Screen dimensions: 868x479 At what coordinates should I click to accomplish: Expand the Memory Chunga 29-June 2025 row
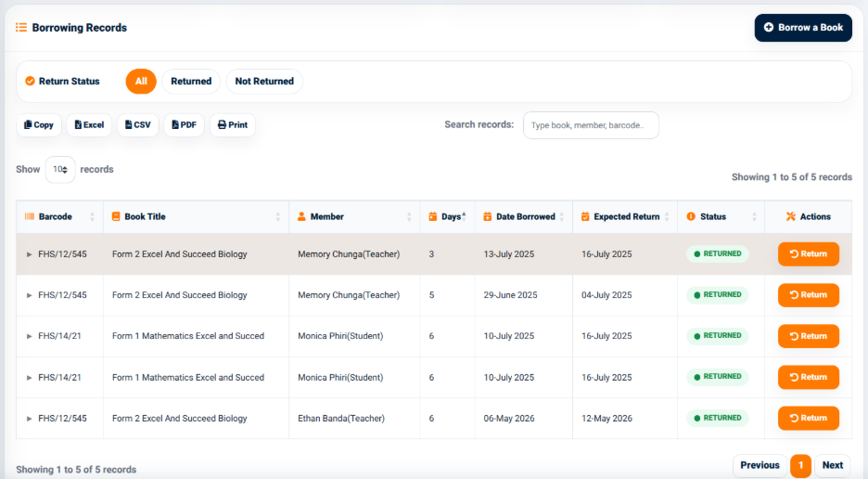click(30, 295)
